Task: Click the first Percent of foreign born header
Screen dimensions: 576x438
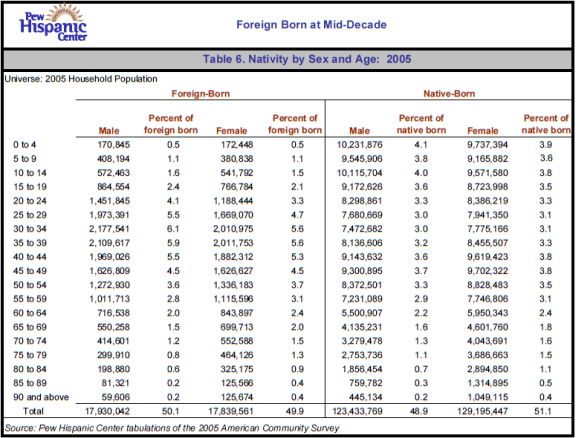Action: pos(171,124)
